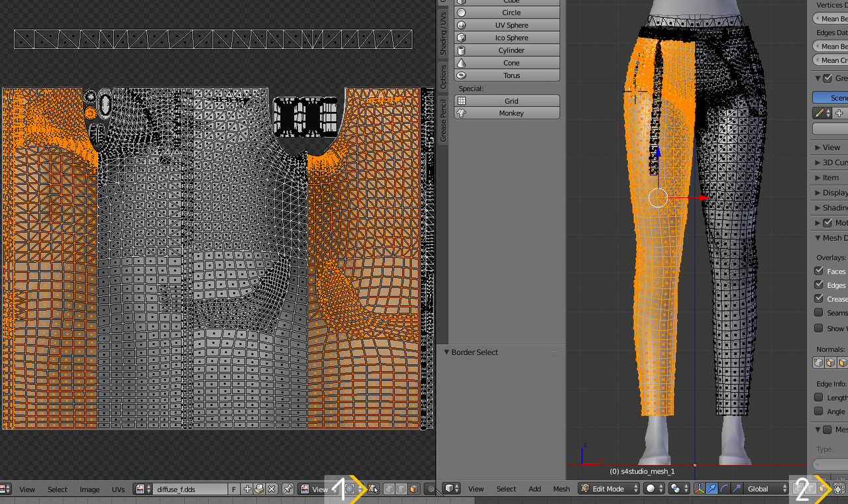Image resolution: width=848 pixels, height=504 pixels.
Task: Enable Angle edge info checkbox
Action: (x=819, y=411)
